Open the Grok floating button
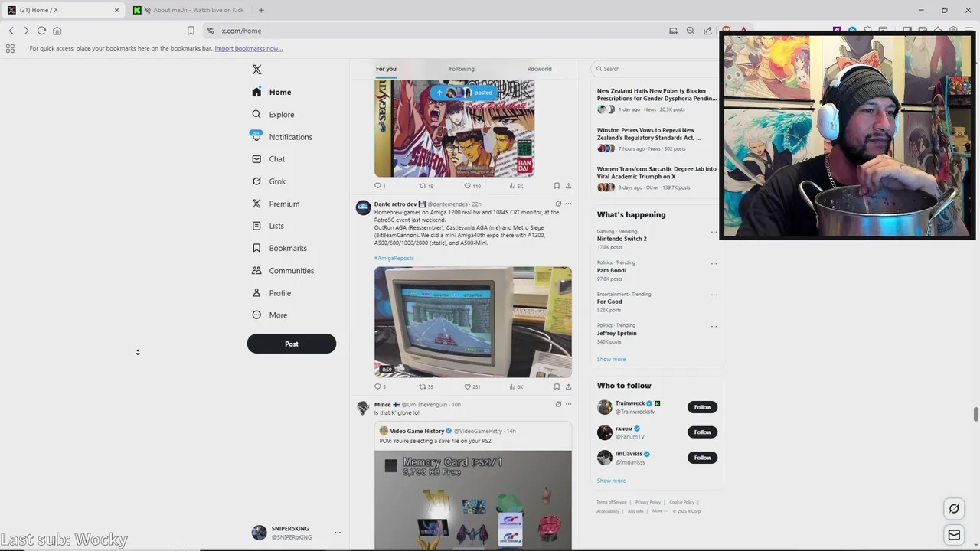Viewport: 980px width, 551px height. (x=954, y=508)
